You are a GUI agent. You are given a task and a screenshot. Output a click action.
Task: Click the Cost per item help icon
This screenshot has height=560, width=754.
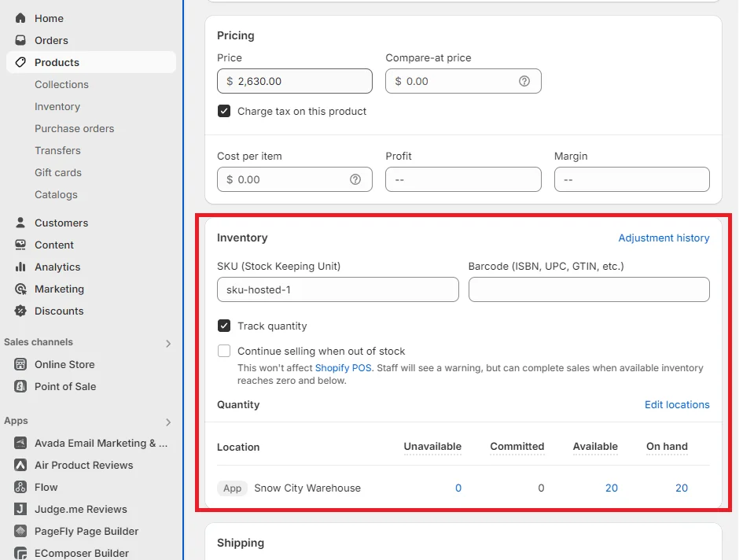click(355, 179)
